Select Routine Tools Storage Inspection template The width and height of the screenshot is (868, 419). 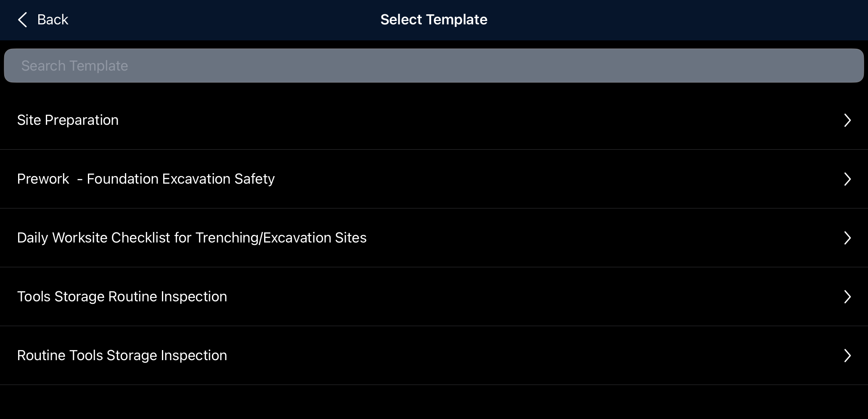point(122,356)
